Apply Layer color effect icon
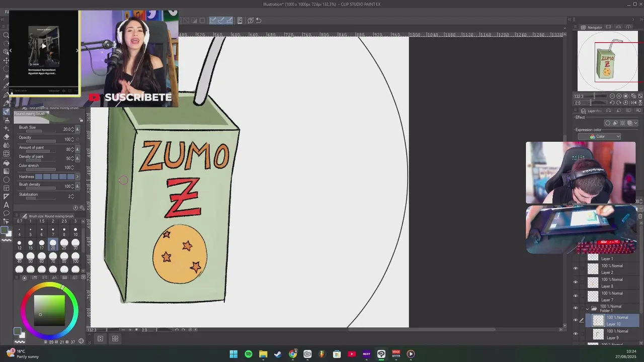 [630, 123]
